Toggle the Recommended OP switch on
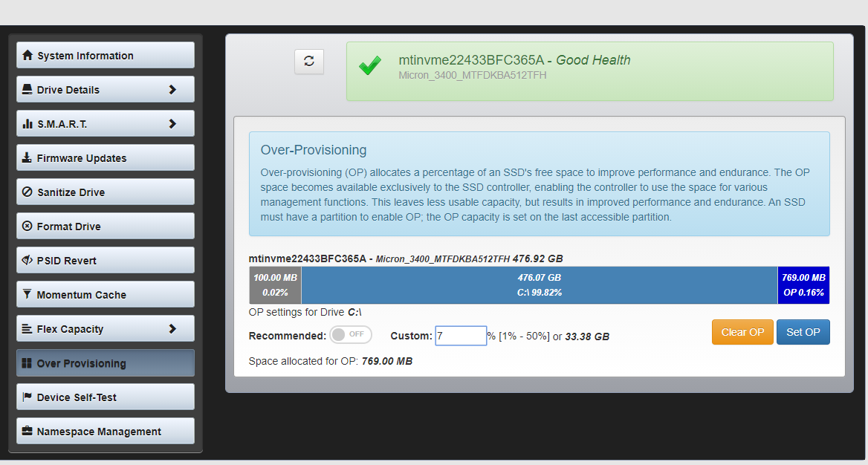868x465 pixels. pos(351,335)
